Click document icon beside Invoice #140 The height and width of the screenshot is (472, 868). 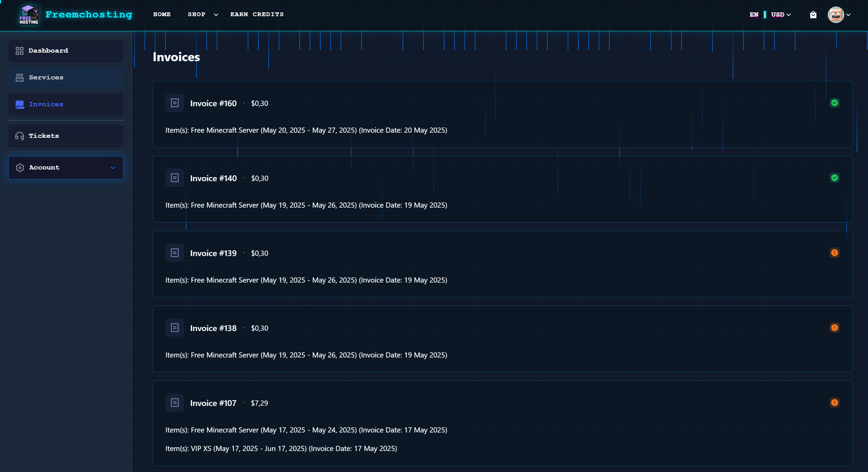(x=175, y=178)
